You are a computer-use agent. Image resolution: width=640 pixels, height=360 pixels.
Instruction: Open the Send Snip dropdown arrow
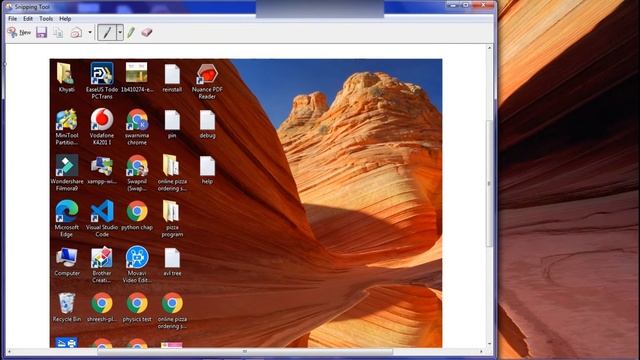pos(90,32)
